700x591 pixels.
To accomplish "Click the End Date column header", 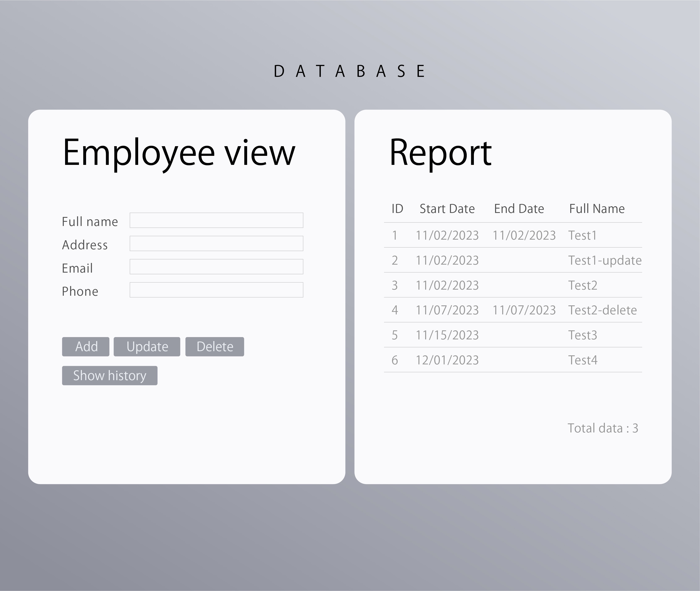I will 519,209.
